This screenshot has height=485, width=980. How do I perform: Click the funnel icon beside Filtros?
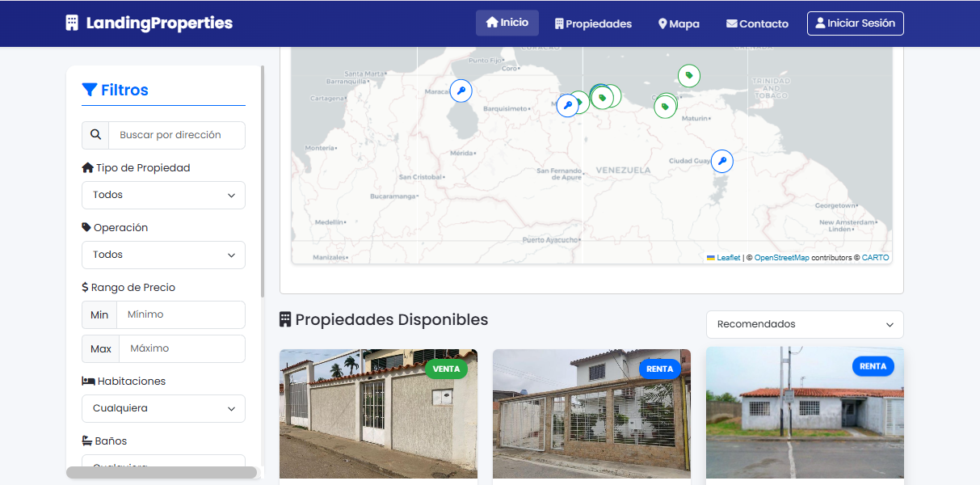90,90
